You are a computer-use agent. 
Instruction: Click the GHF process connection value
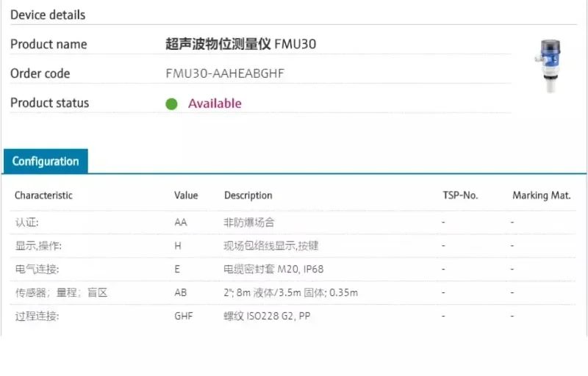pos(184,317)
